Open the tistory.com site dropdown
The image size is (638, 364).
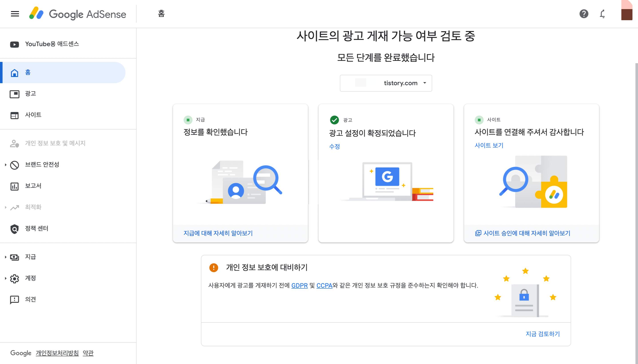386,83
